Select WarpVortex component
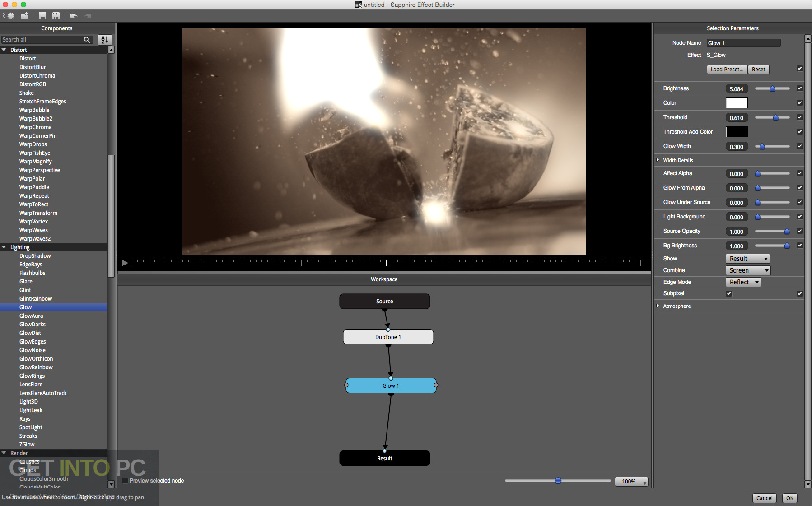Screen dimensions: 812x506 (x=33, y=222)
